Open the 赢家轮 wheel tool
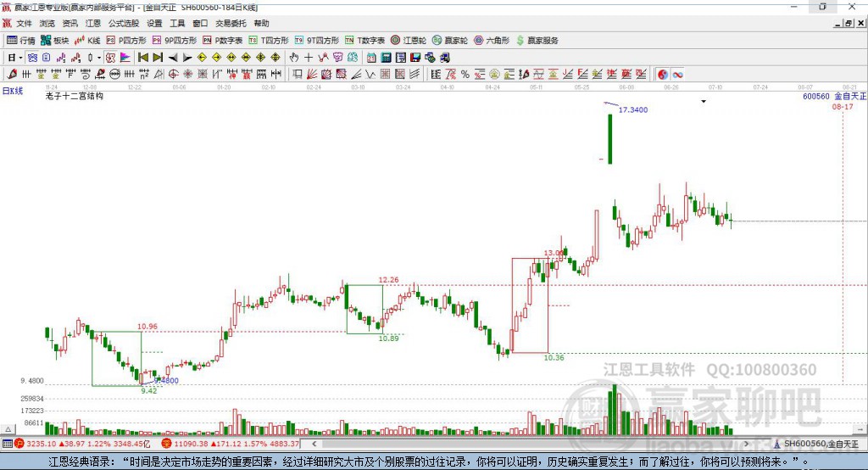The height and width of the screenshot is (470, 868). (450, 41)
